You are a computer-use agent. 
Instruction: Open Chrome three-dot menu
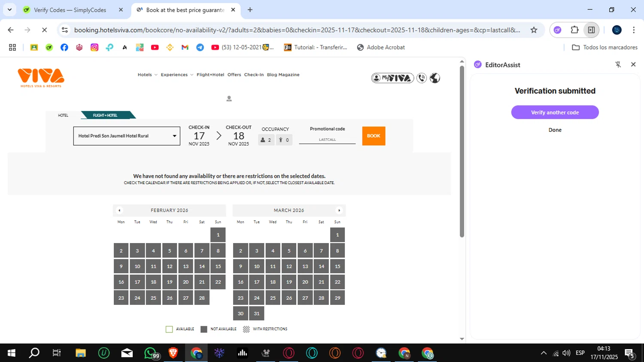point(634,30)
